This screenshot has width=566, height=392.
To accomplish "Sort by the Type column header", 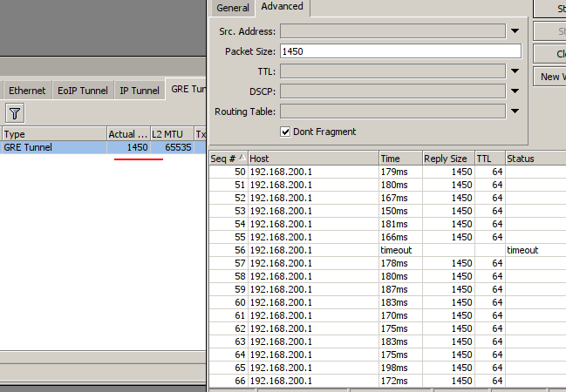I will (x=54, y=134).
